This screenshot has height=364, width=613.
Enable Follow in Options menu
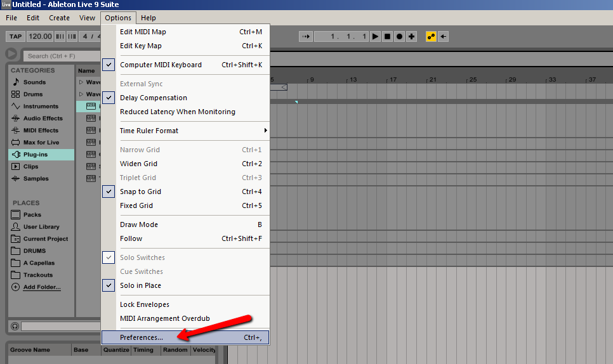[x=186, y=238]
